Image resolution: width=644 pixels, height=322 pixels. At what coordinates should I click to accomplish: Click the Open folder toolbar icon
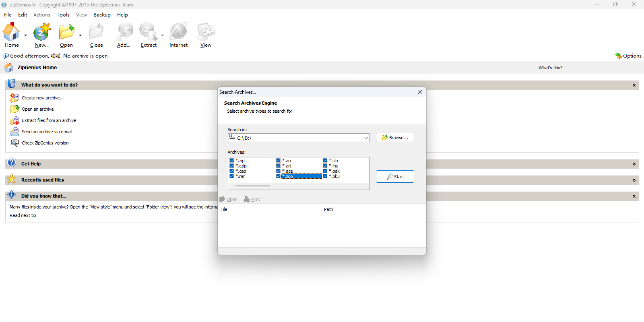coord(66,32)
